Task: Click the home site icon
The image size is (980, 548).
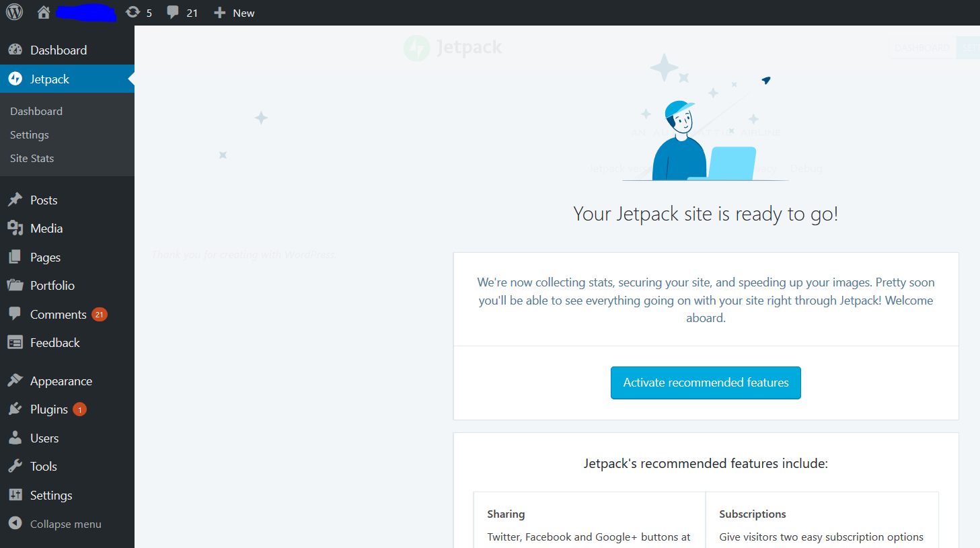Action: coord(44,12)
